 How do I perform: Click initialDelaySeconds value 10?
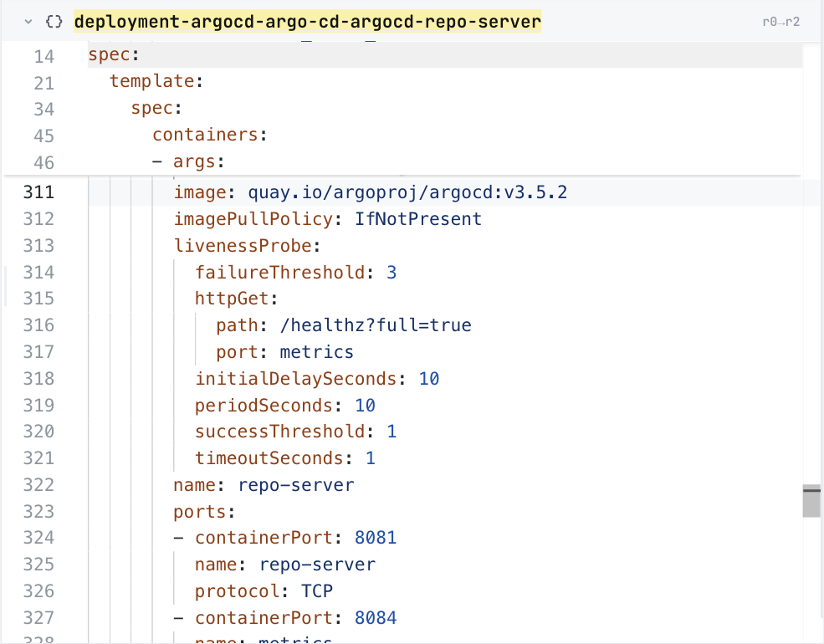pos(429,379)
